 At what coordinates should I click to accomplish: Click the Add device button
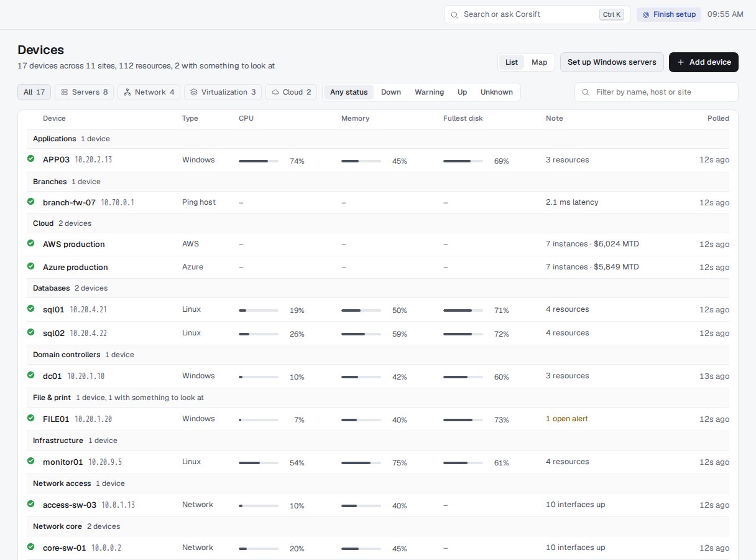(x=704, y=62)
